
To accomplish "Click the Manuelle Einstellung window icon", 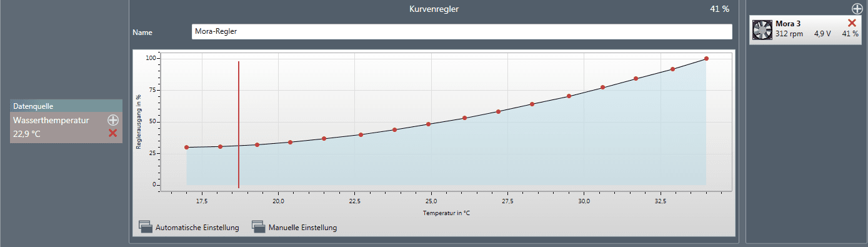I will 259,227.
